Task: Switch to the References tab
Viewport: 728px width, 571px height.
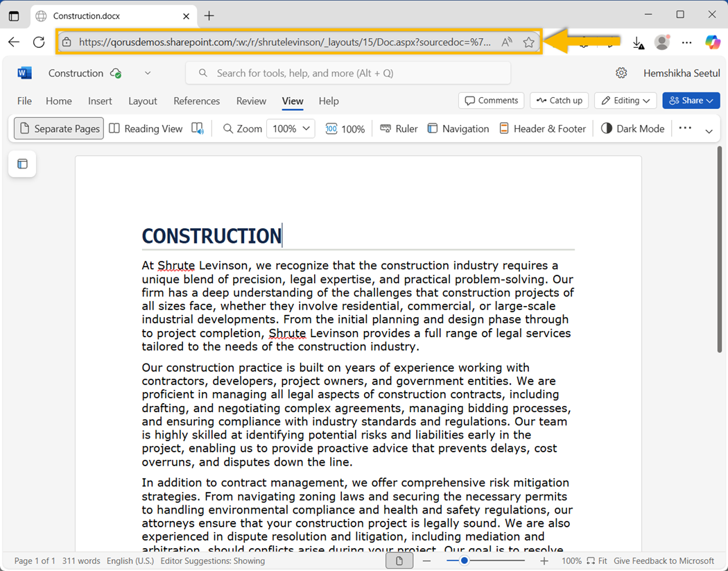Action: (x=196, y=101)
